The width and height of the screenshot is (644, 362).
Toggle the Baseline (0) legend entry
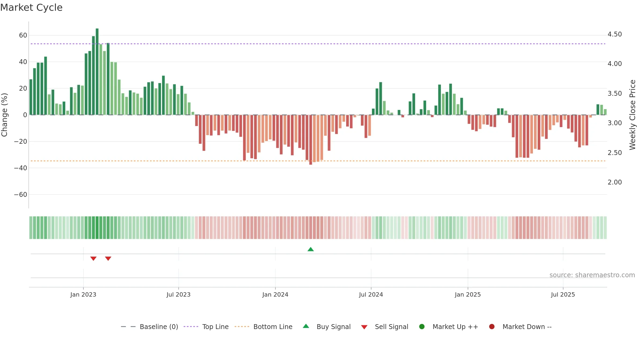(x=149, y=327)
